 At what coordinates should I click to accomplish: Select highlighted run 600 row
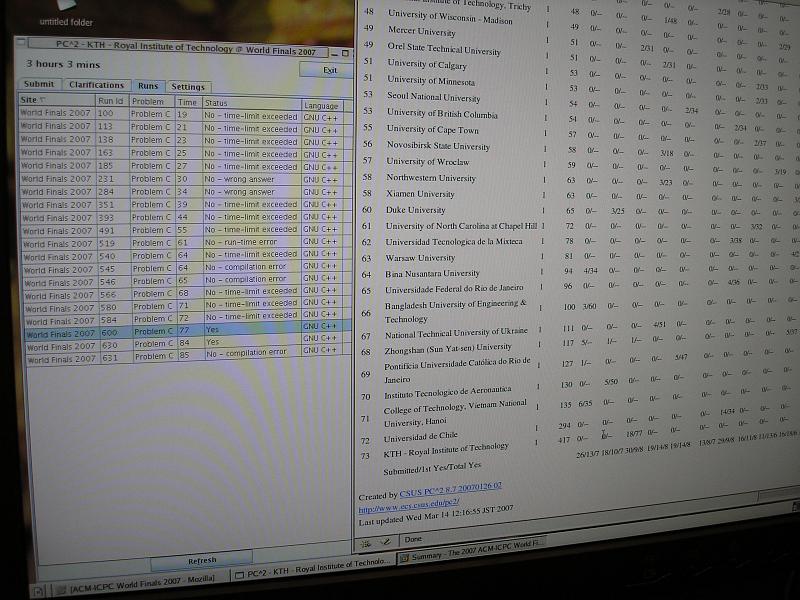coord(189,330)
